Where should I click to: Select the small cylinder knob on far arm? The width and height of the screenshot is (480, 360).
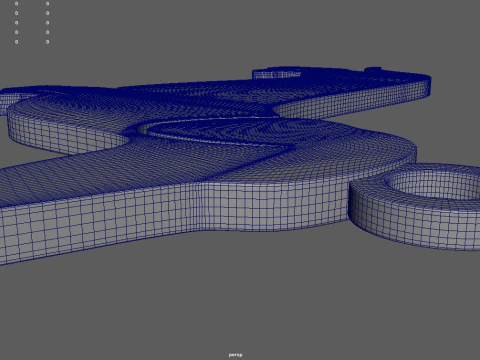coord(373,70)
